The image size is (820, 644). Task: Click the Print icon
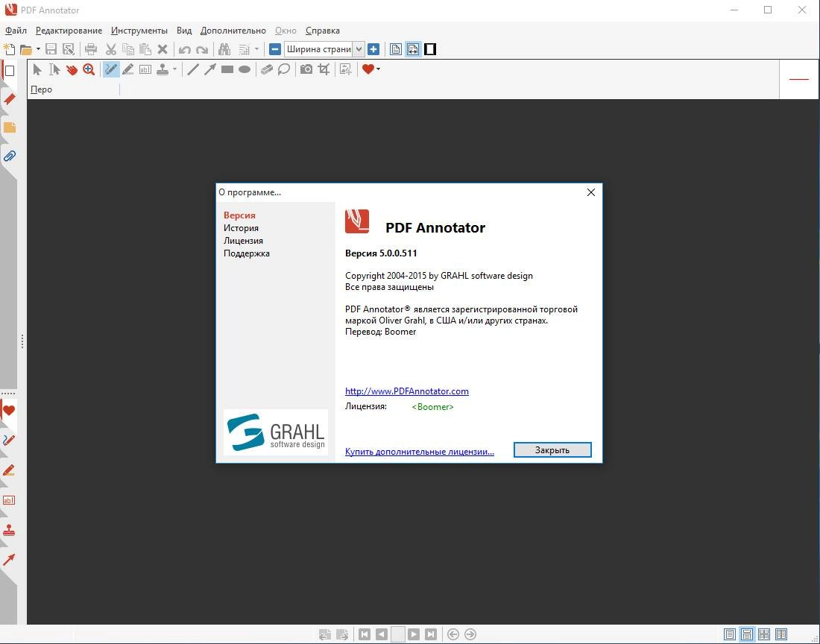pyautogui.click(x=90, y=49)
